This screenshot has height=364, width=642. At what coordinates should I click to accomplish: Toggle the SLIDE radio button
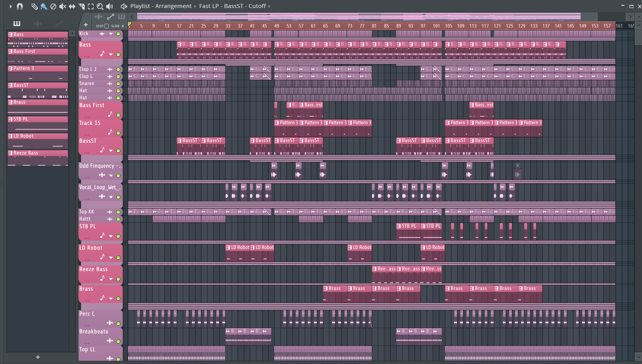(123, 26)
